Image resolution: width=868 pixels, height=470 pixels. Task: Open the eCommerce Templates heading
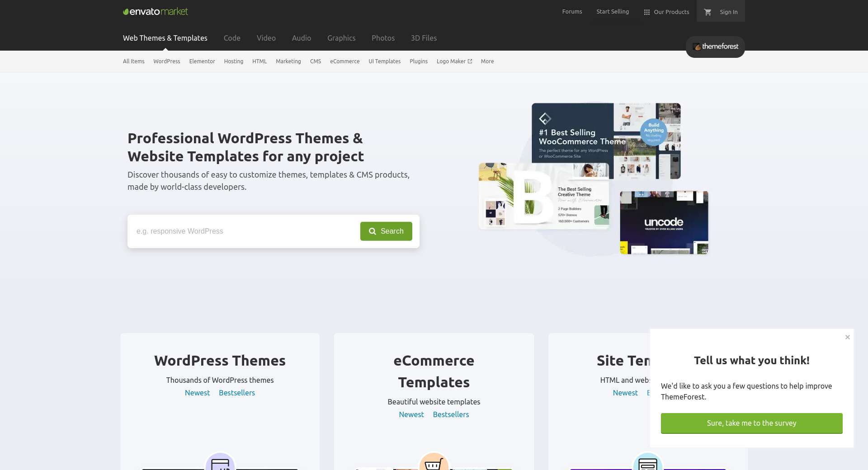[434, 371]
